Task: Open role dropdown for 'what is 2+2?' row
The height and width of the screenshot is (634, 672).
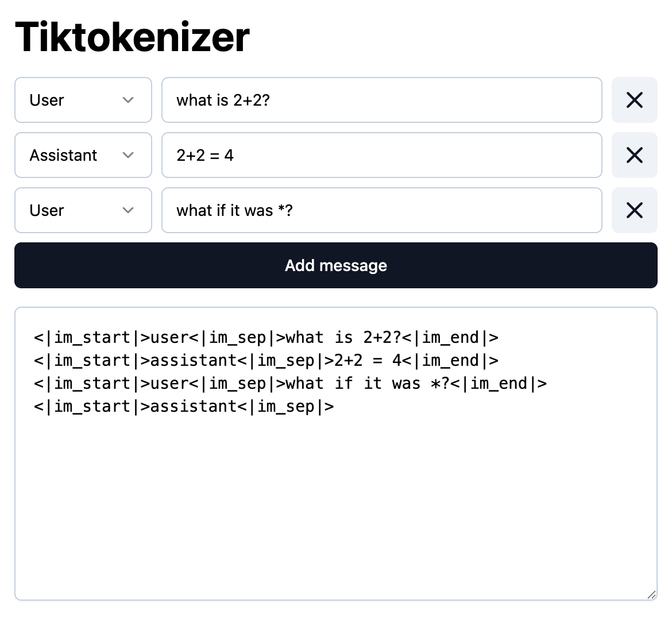Action: coord(83,100)
